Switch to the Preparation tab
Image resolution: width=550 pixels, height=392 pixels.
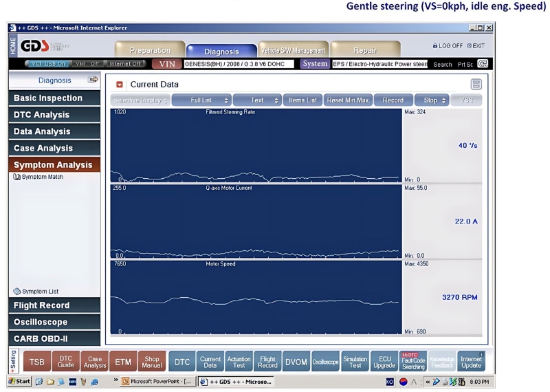point(150,50)
